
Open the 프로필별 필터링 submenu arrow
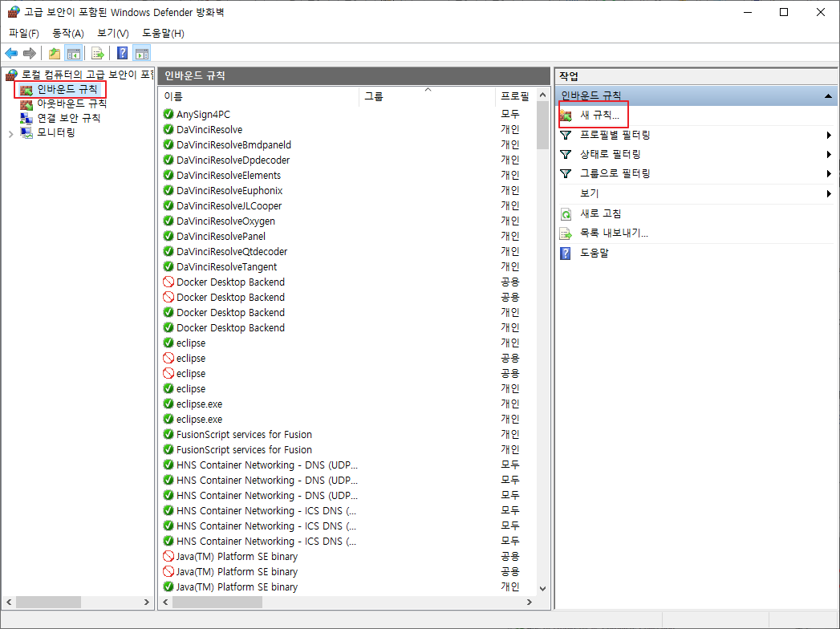click(829, 135)
